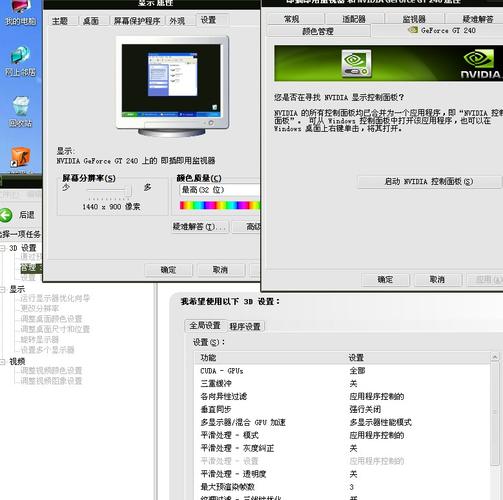503x500 pixels.
Task: Collapse the 3D 设置 tree node
Action: pyautogui.click(x=3, y=248)
